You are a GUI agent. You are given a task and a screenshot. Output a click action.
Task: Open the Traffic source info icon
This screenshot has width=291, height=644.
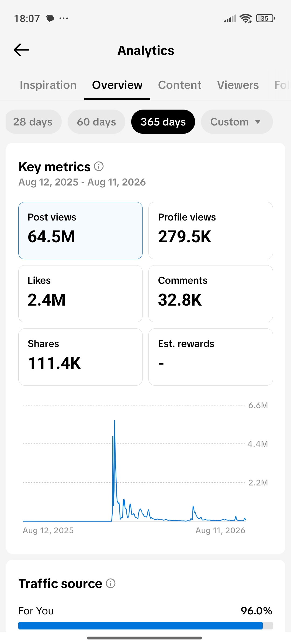click(x=110, y=583)
